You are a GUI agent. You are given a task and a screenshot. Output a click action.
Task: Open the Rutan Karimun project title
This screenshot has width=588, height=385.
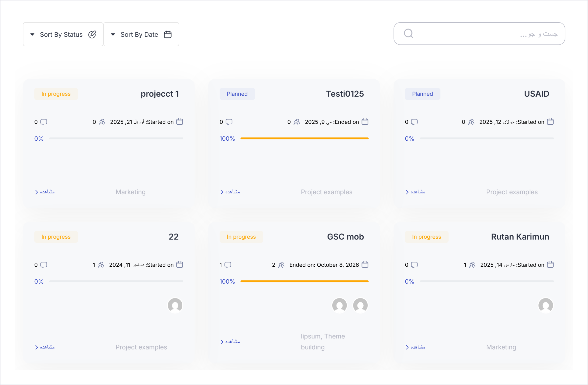520,237
